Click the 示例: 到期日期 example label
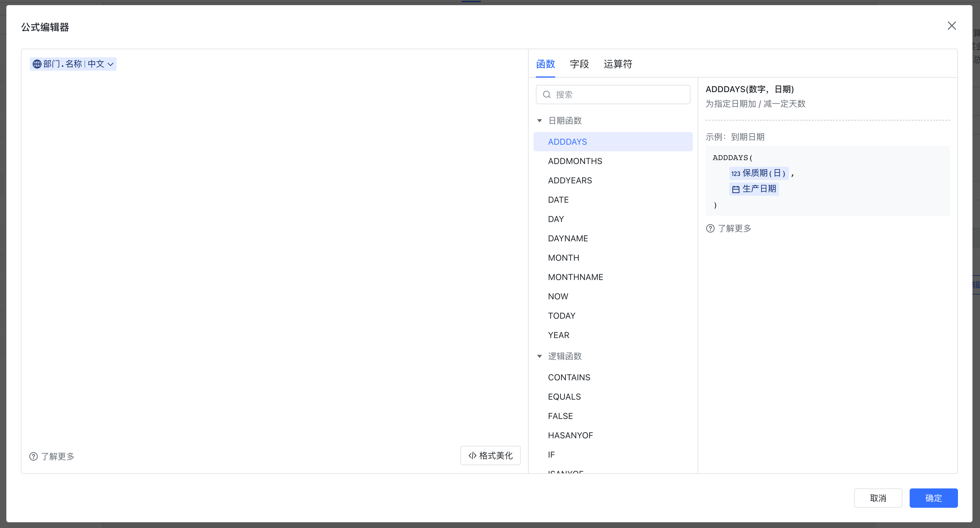 [735, 137]
